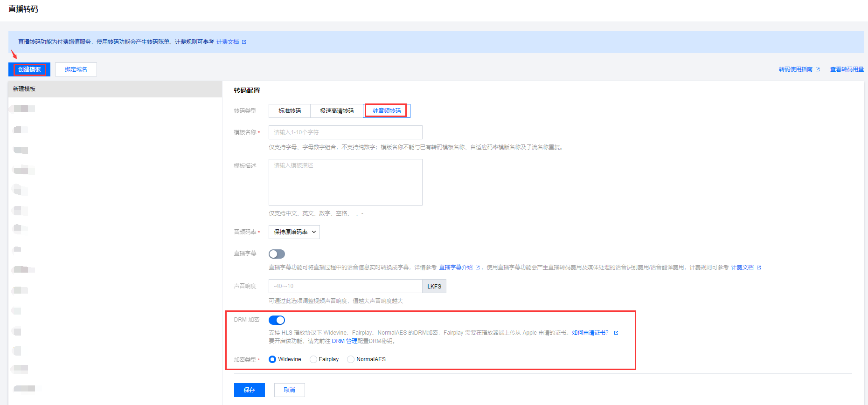Click external-link icon after 直播字幕 计费文档

click(x=759, y=268)
